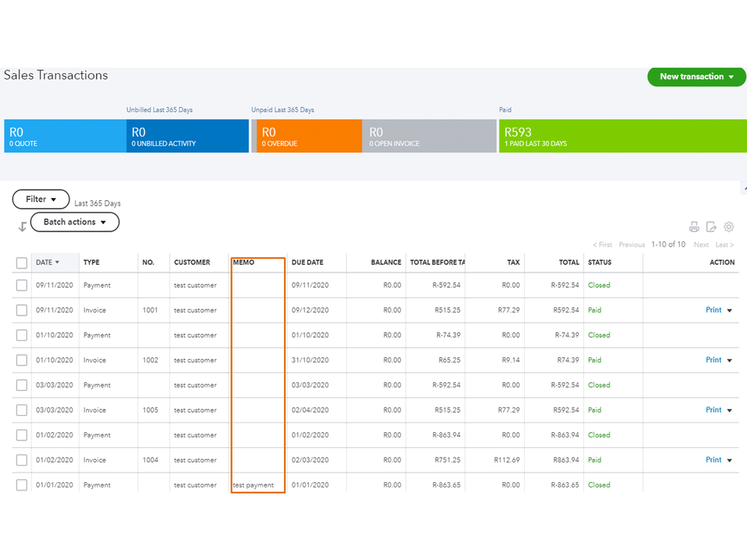Click the R751.25 total before tax
Image resolution: width=747 pixels, height=560 pixels.
(x=447, y=460)
